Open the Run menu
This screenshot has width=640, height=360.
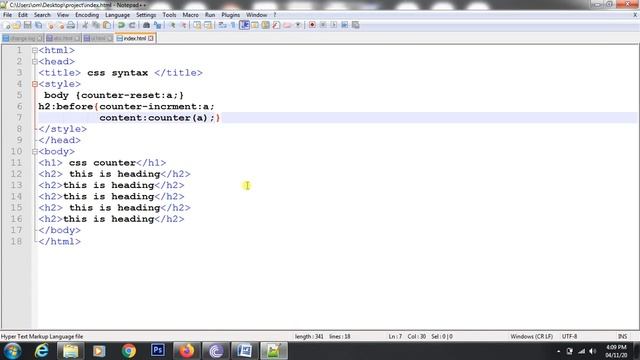click(x=210, y=15)
